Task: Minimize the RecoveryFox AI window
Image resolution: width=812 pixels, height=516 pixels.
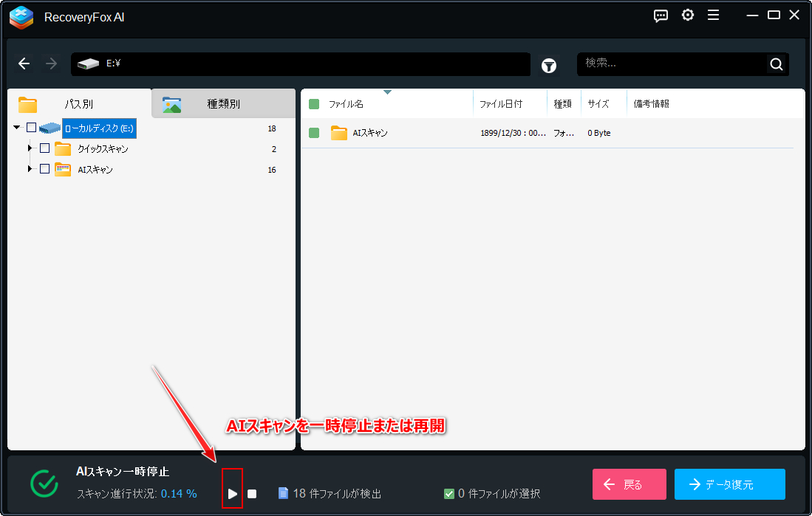Action: [x=752, y=16]
